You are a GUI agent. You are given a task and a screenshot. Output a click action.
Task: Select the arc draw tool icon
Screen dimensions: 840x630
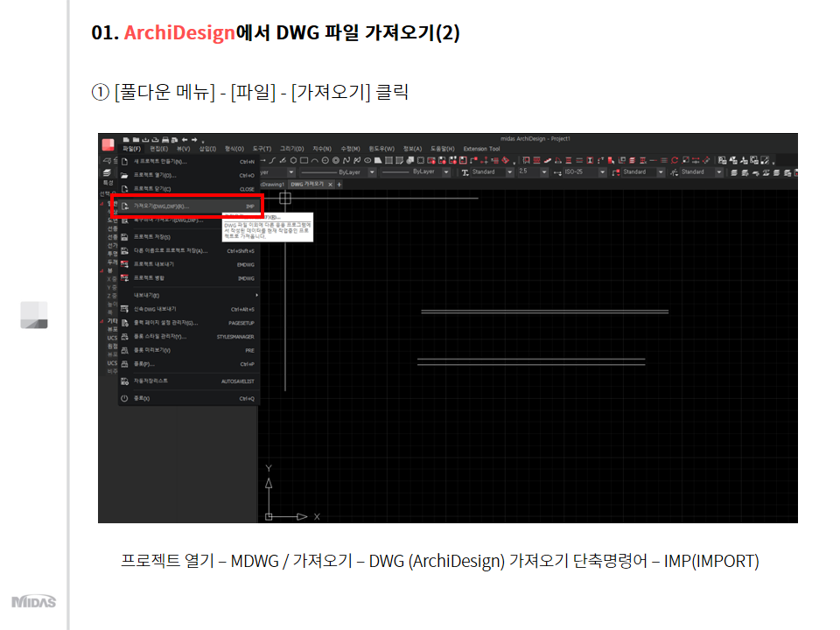pyautogui.click(x=314, y=160)
